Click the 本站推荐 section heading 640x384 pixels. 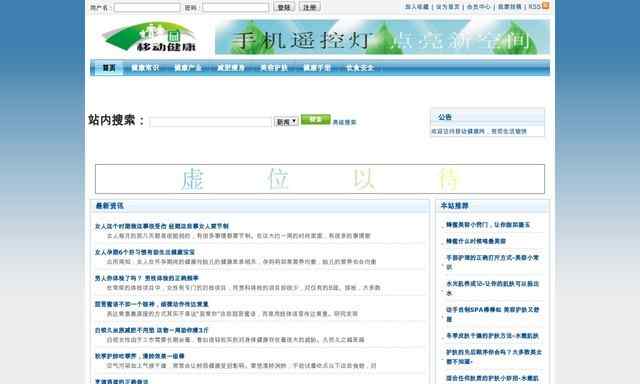pos(454,206)
